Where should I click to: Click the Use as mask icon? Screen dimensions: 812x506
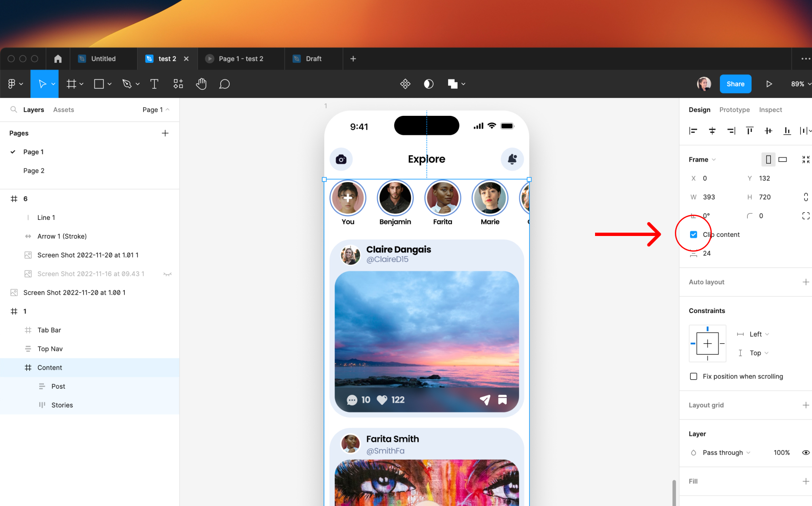point(429,84)
